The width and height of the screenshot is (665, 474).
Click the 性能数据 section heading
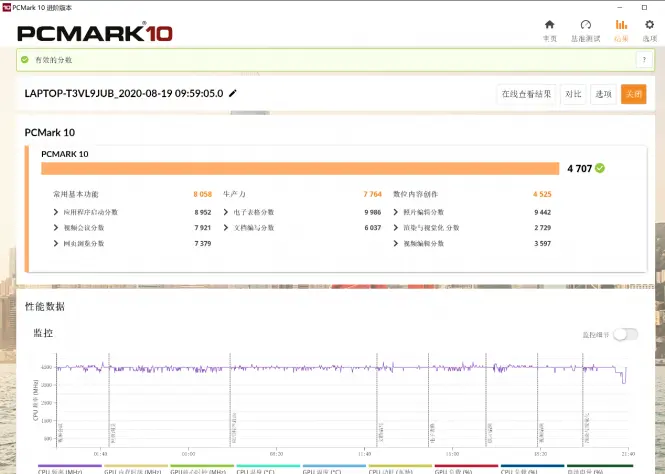click(x=45, y=307)
